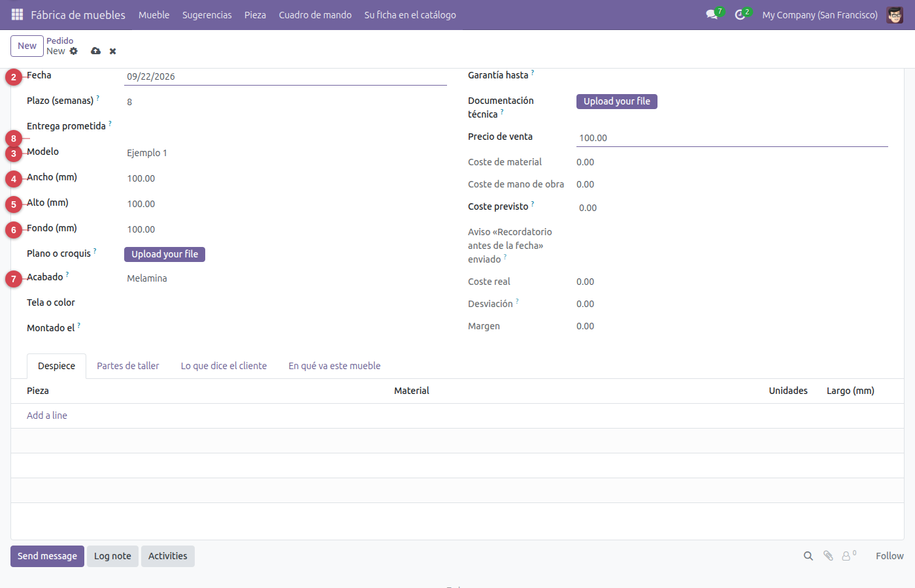Add a line to the Despiece table

coord(47,416)
